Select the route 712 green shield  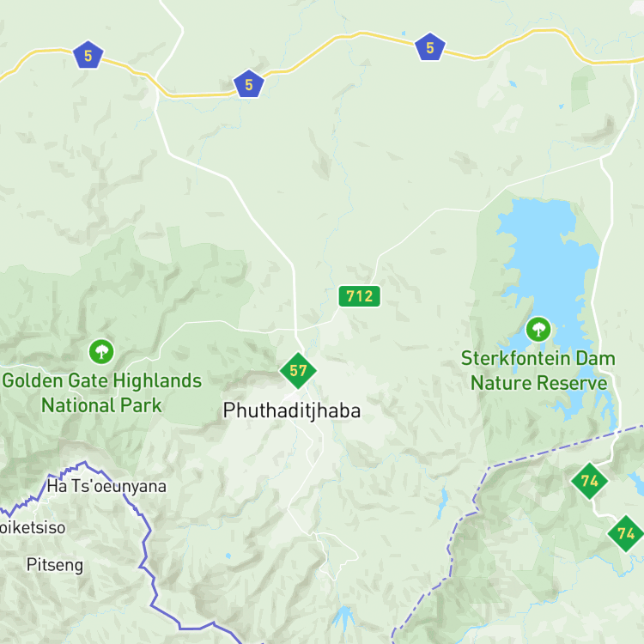(360, 296)
